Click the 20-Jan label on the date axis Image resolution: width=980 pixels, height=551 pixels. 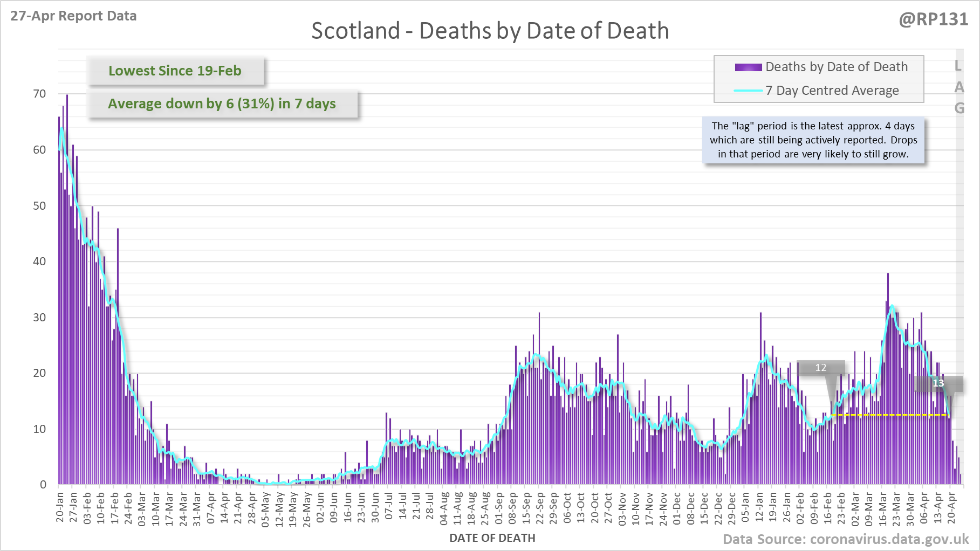pos(60,507)
